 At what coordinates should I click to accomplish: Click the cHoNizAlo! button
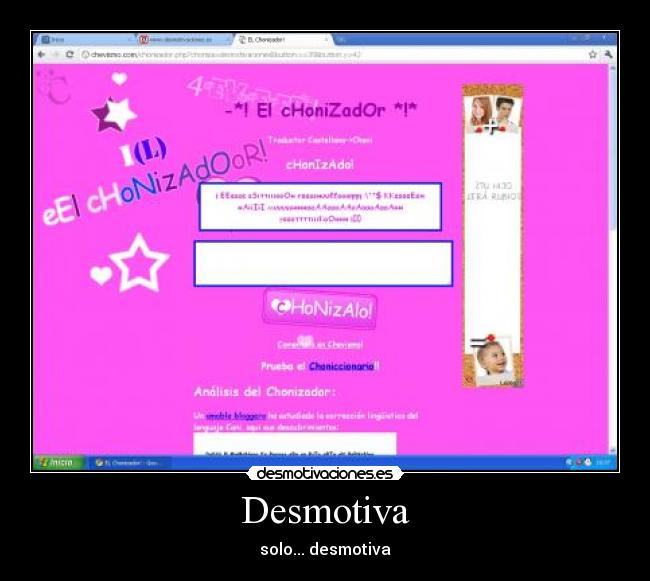pos(320,309)
